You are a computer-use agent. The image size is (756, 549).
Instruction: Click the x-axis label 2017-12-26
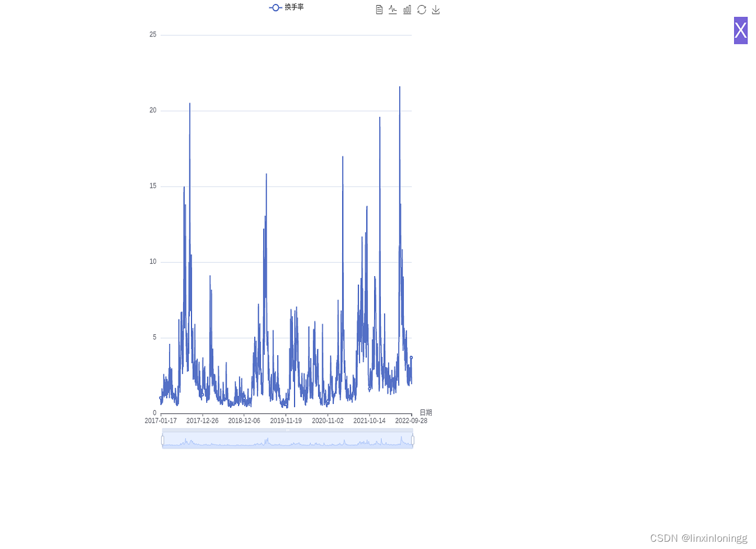[x=202, y=421]
